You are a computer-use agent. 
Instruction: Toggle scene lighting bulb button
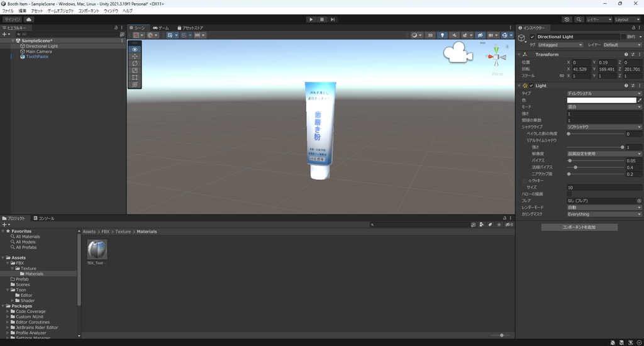[x=442, y=35]
